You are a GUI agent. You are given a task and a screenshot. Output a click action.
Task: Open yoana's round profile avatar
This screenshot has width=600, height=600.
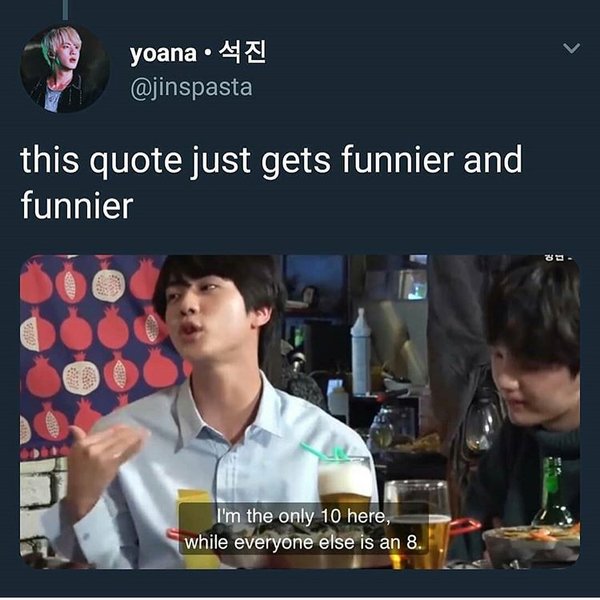tap(65, 69)
